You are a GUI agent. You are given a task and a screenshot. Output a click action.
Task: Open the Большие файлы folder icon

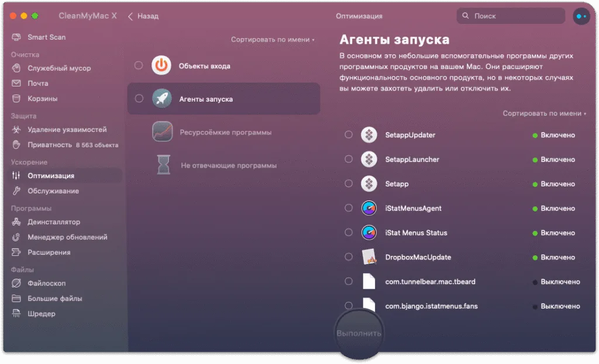(x=16, y=299)
